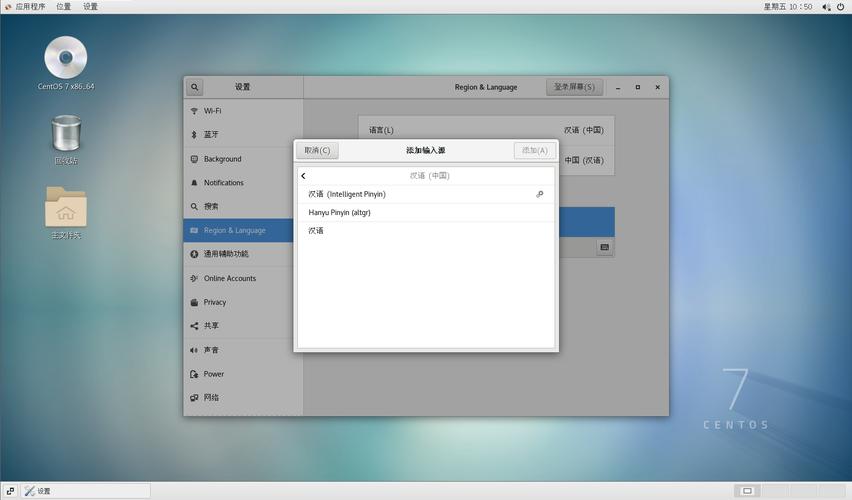Choose the plain 汉语 input source
The image size is (852, 500).
pos(426,230)
